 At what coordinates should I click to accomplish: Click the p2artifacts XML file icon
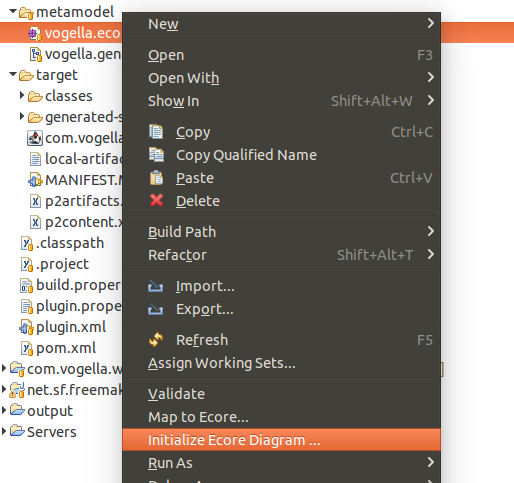coord(35,201)
